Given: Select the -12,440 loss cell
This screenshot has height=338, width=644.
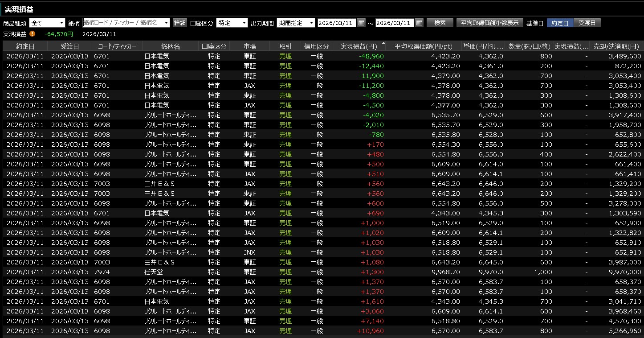Looking at the screenshot, I should coord(371,66).
